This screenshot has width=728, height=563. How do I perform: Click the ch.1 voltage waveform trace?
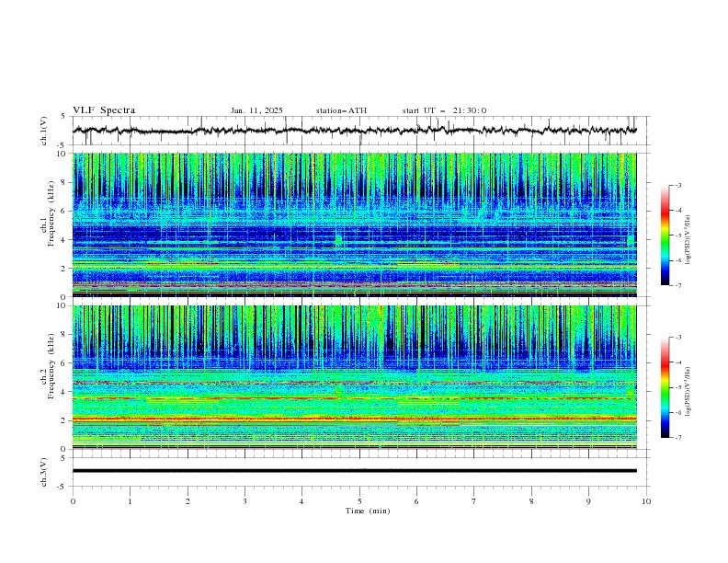(x=355, y=131)
